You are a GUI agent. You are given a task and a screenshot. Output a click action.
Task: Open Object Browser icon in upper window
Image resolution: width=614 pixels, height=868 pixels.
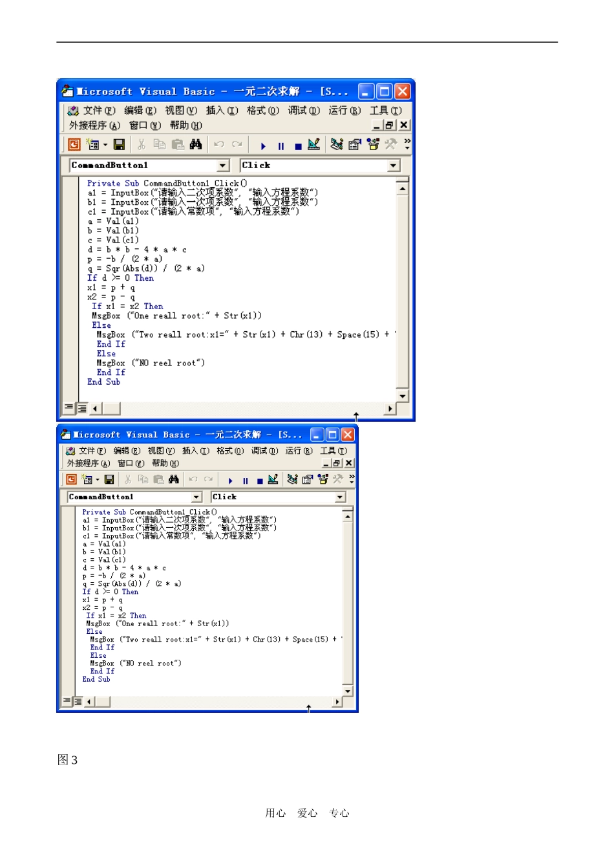(373, 145)
